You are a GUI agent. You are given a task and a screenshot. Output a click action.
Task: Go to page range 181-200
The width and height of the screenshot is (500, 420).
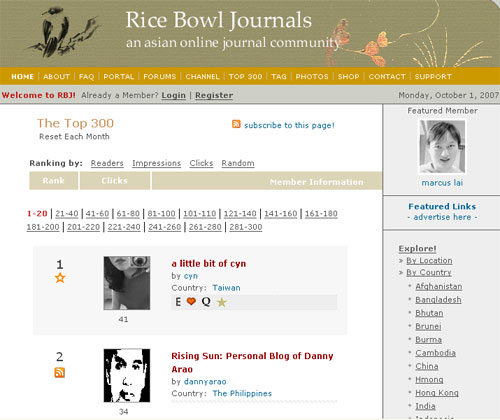pyautogui.click(x=43, y=227)
